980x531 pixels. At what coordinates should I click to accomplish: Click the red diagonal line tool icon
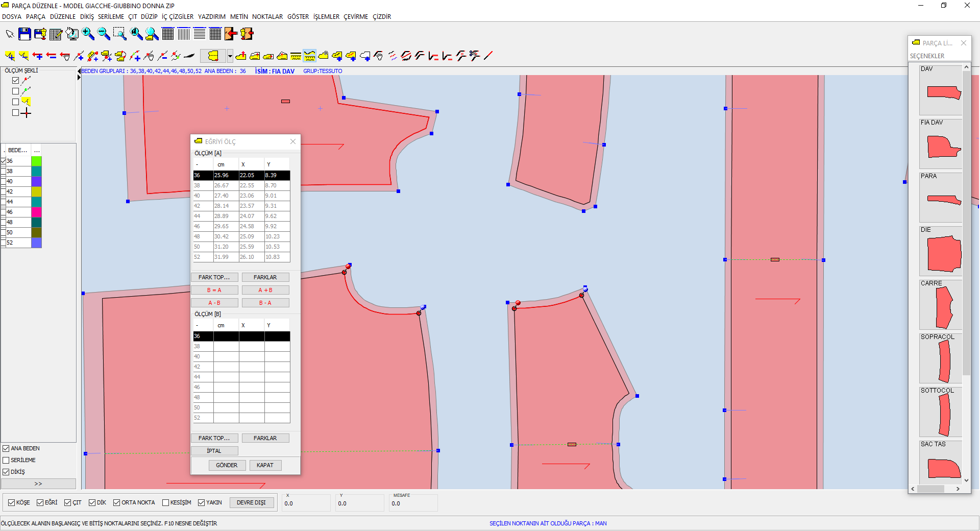point(488,56)
